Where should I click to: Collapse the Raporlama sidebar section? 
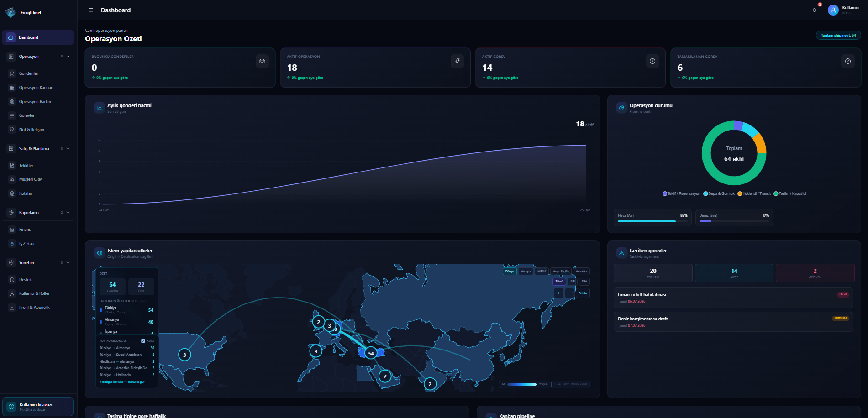(68, 213)
